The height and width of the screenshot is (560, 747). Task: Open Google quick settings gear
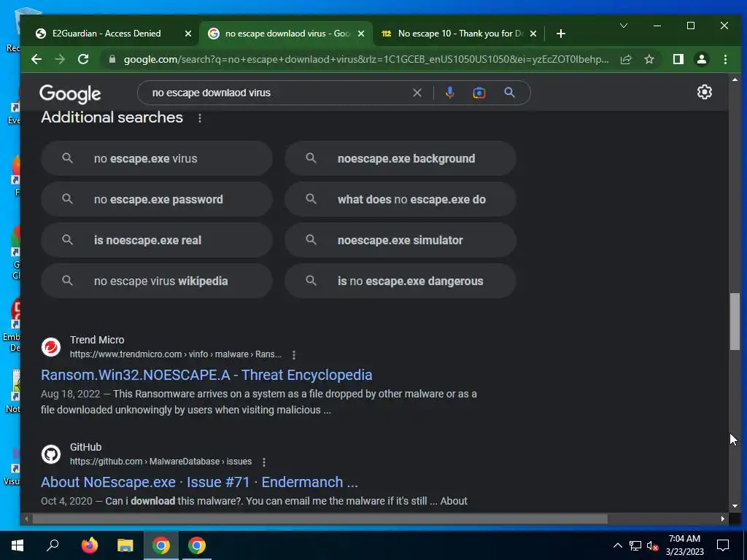(704, 92)
